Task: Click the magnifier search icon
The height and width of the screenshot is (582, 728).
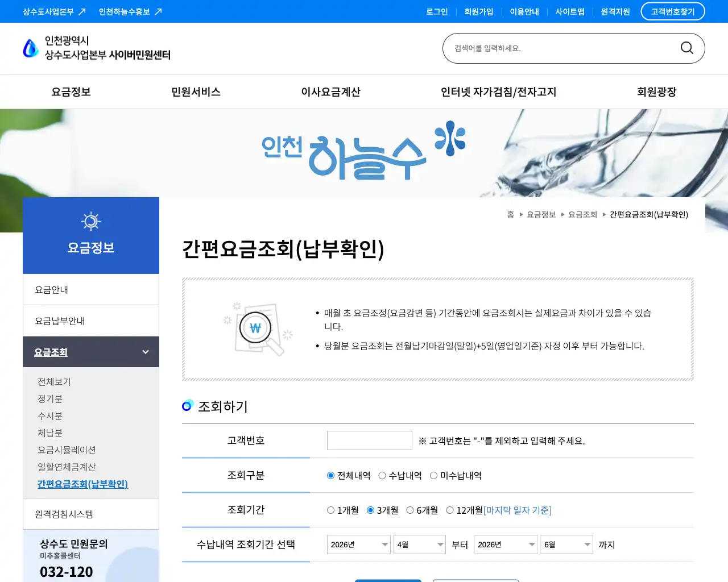Action: tap(686, 48)
